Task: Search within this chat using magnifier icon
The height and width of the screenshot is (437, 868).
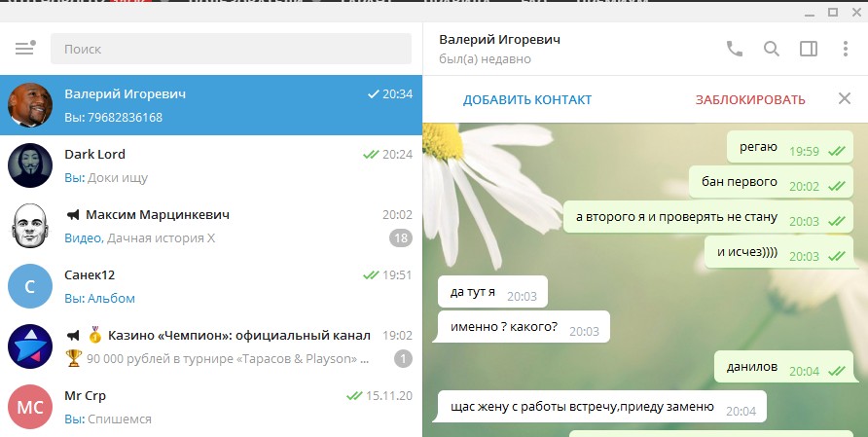Action: pyautogui.click(x=771, y=49)
